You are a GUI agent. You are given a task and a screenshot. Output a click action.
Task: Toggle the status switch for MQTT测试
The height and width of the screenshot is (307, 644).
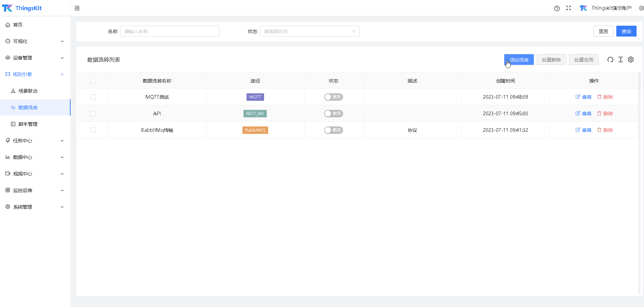[333, 97]
